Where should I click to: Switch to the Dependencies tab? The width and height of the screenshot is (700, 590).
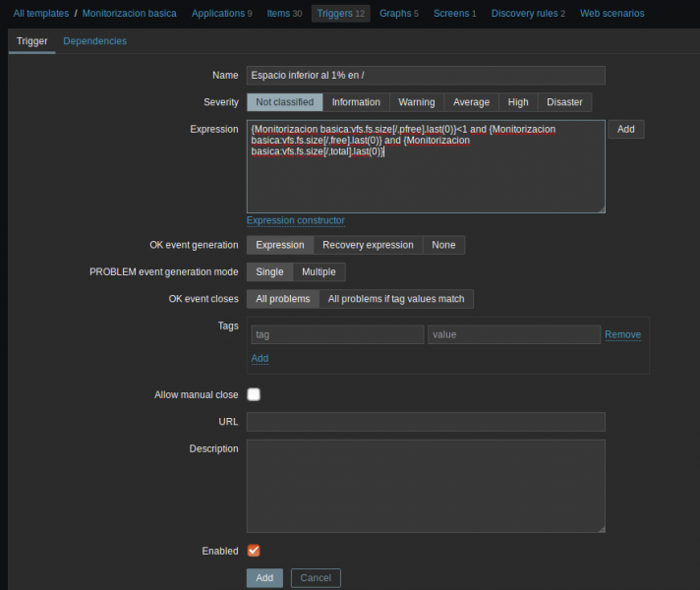tap(94, 41)
